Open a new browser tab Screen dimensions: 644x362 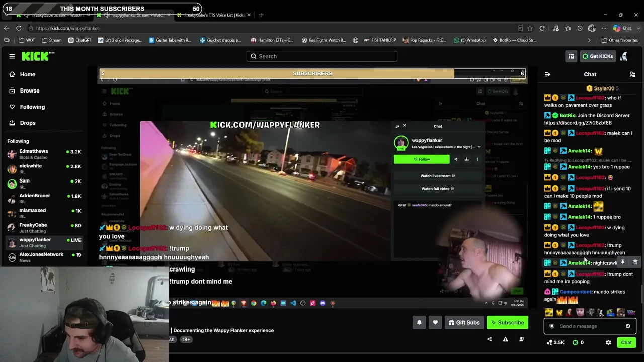coord(261,15)
